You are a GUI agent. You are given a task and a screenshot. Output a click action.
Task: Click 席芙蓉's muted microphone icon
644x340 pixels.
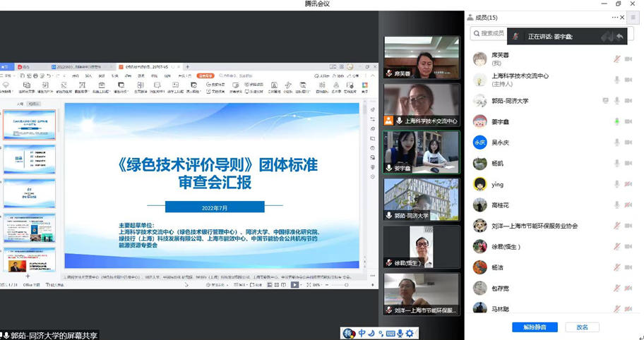click(x=616, y=59)
